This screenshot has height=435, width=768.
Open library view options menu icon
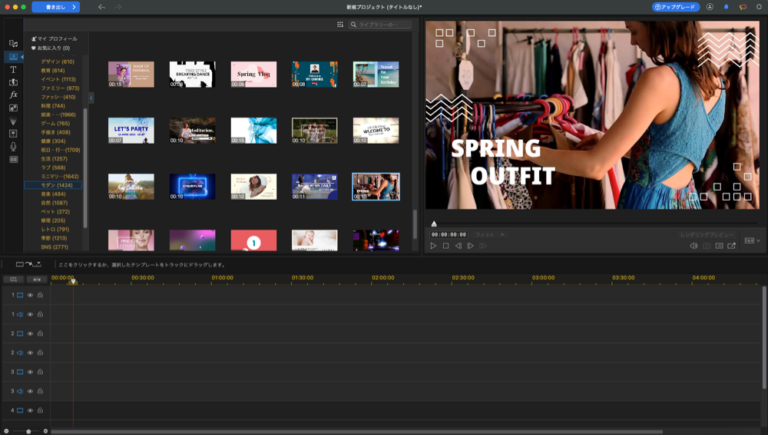(x=340, y=24)
